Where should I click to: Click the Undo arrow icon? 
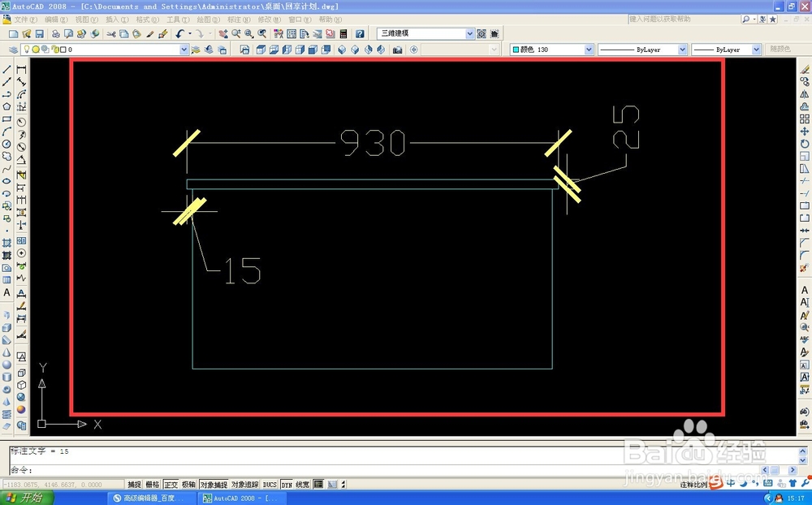click(179, 34)
